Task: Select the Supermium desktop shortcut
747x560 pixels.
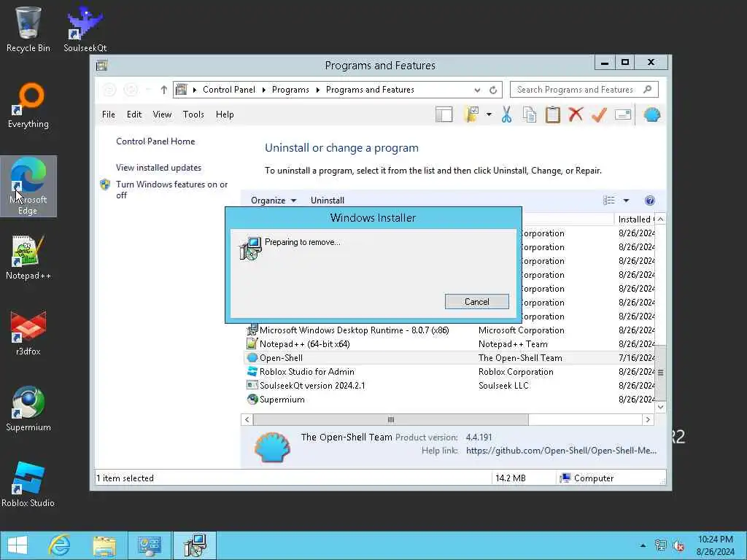Action: click(x=28, y=409)
